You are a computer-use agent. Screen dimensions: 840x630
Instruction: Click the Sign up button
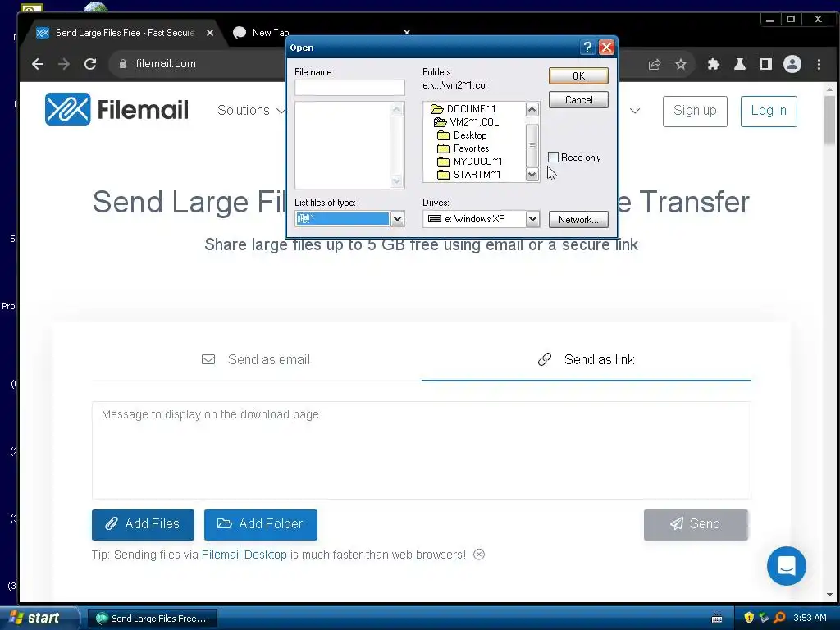tap(695, 111)
